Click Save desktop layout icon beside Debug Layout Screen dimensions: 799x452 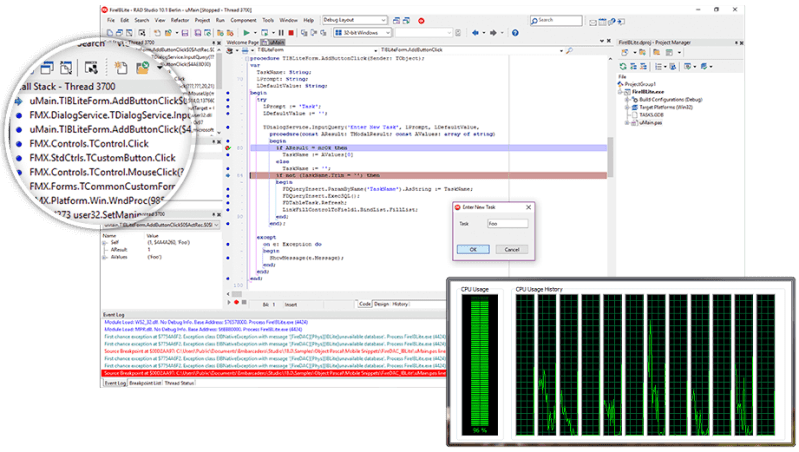tap(396, 20)
